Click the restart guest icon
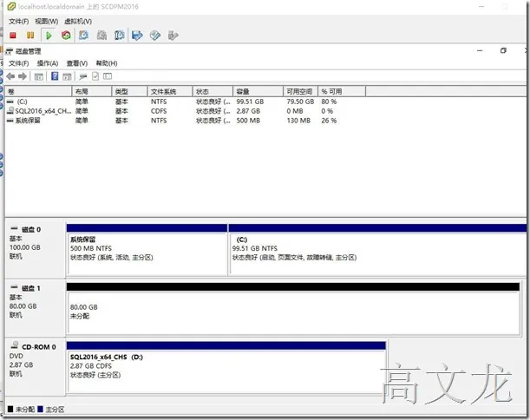 (x=66, y=36)
